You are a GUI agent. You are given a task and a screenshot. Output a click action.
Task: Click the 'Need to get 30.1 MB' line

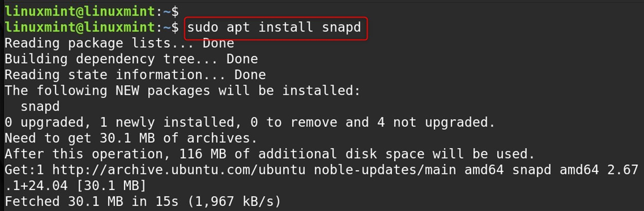coord(131,138)
